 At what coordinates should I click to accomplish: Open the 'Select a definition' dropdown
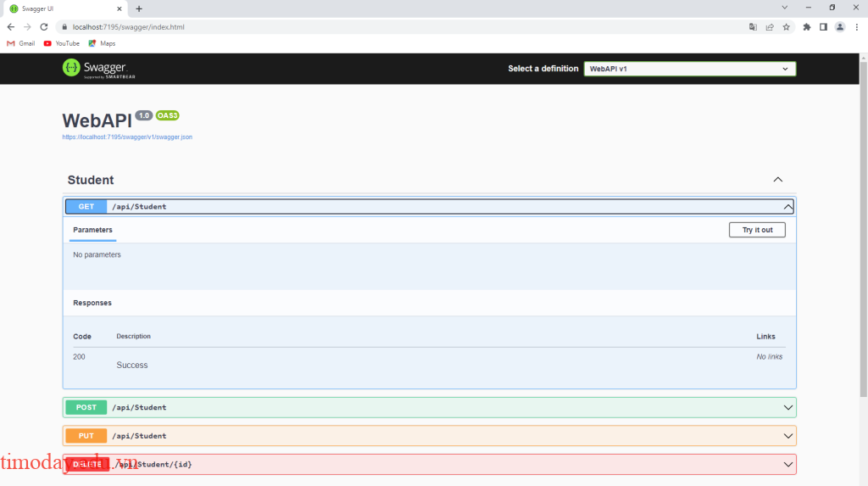click(689, 69)
